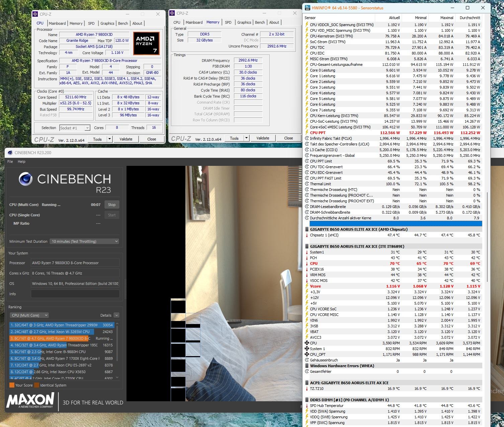Screen dimensions: 504x427
Task: Click the clock icon beside Gehäuseeinbruch
Action: (x=307, y=360)
